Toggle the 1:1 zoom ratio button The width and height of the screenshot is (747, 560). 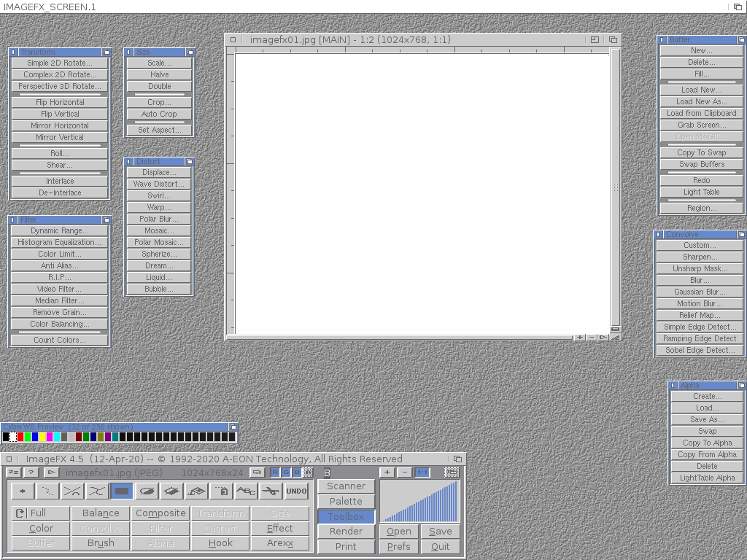point(422,472)
